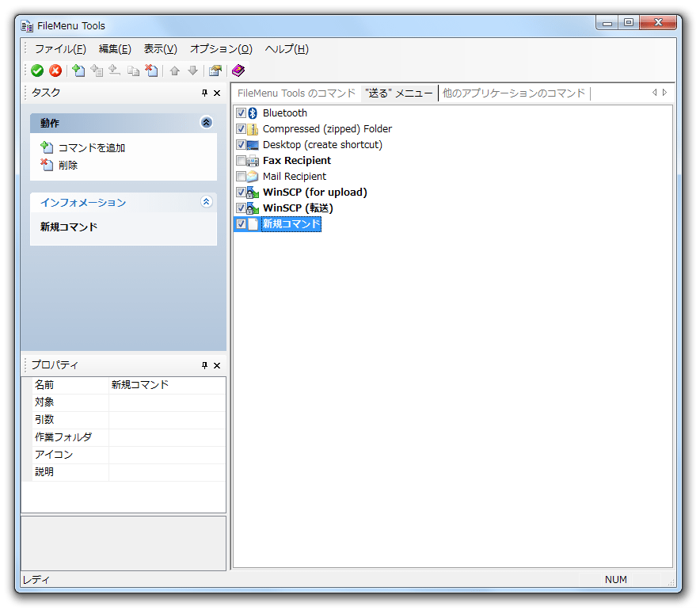Select the WinSCP (for upload) entry

[314, 193]
